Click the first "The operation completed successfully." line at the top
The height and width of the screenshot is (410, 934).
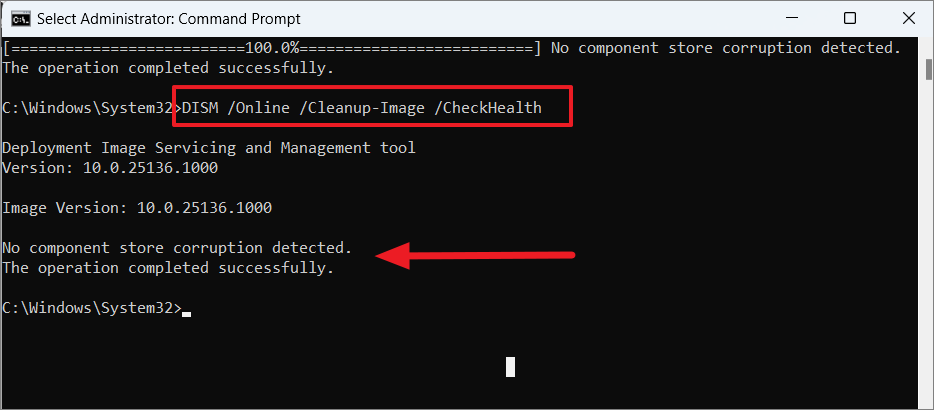pyautogui.click(x=169, y=68)
